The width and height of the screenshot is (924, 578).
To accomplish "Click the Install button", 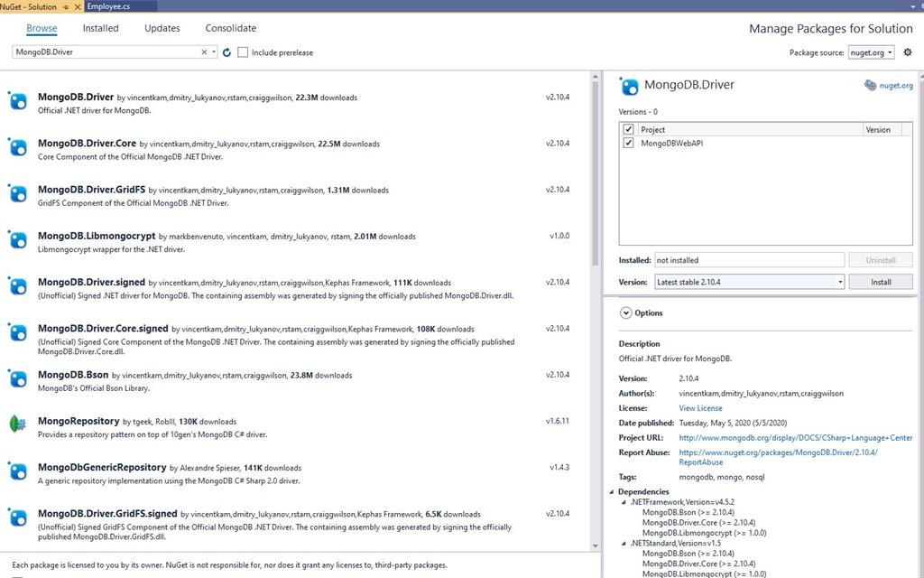I will (x=880, y=281).
